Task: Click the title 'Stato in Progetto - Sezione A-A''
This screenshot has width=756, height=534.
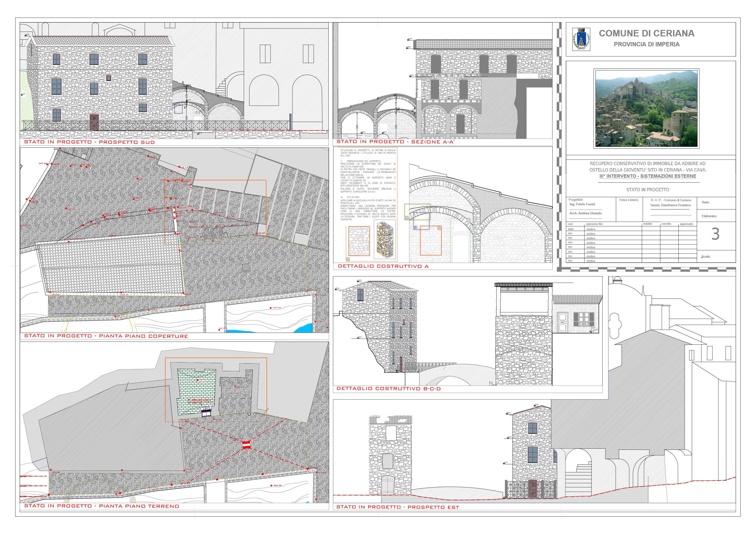Action: pos(395,142)
